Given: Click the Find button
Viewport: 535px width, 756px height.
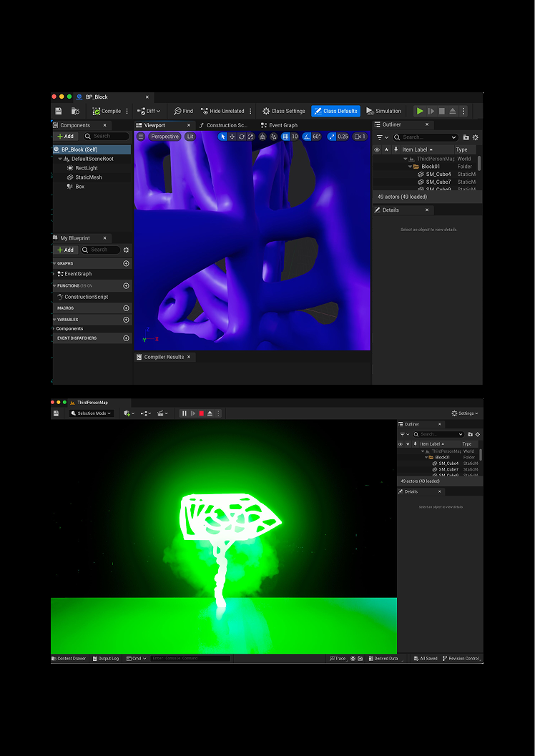Looking at the screenshot, I should 184,111.
